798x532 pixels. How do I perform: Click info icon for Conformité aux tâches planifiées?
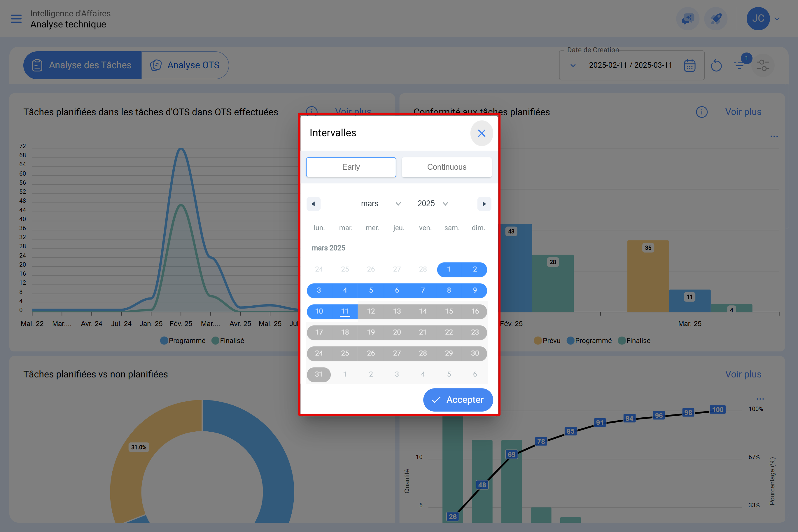702,112
